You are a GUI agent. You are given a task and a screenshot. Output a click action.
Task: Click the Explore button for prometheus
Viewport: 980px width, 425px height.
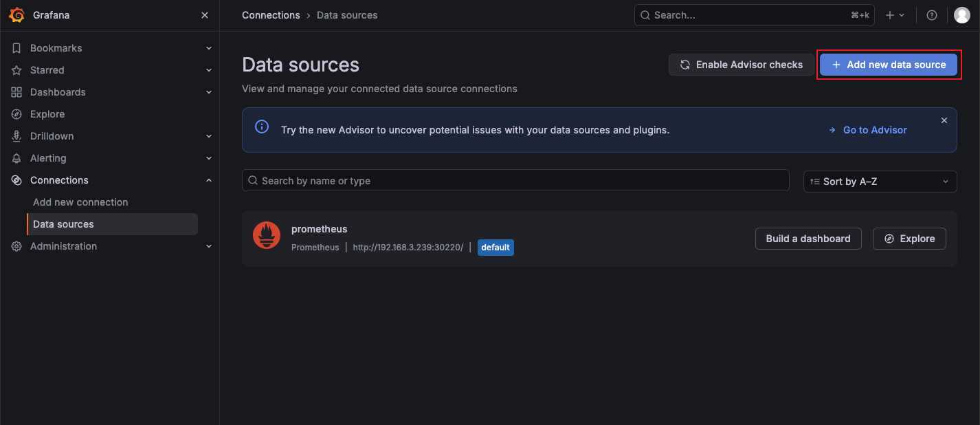(x=909, y=239)
